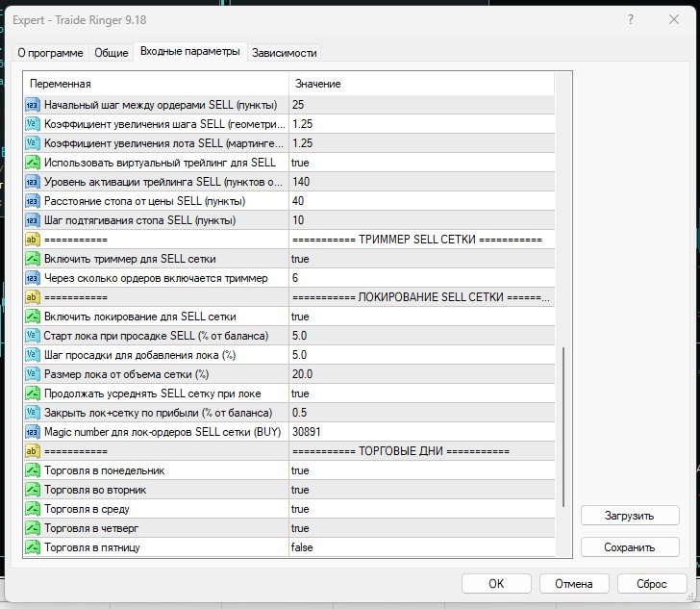Click the Переменная column header
The width and height of the screenshot is (700, 609).
click(x=156, y=84)
